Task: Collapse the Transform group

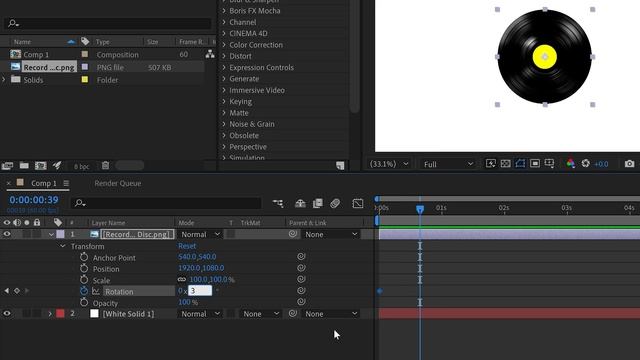Action: [x=62, y=246]
